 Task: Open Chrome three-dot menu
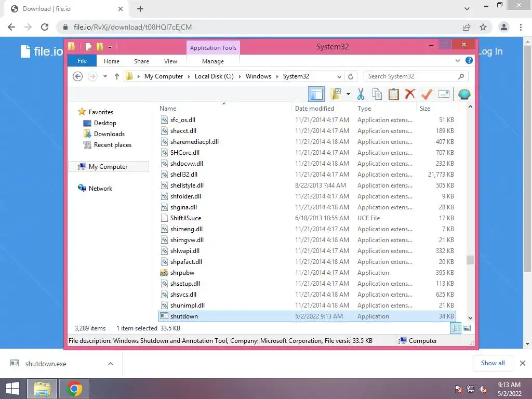(x=521, y=27)
